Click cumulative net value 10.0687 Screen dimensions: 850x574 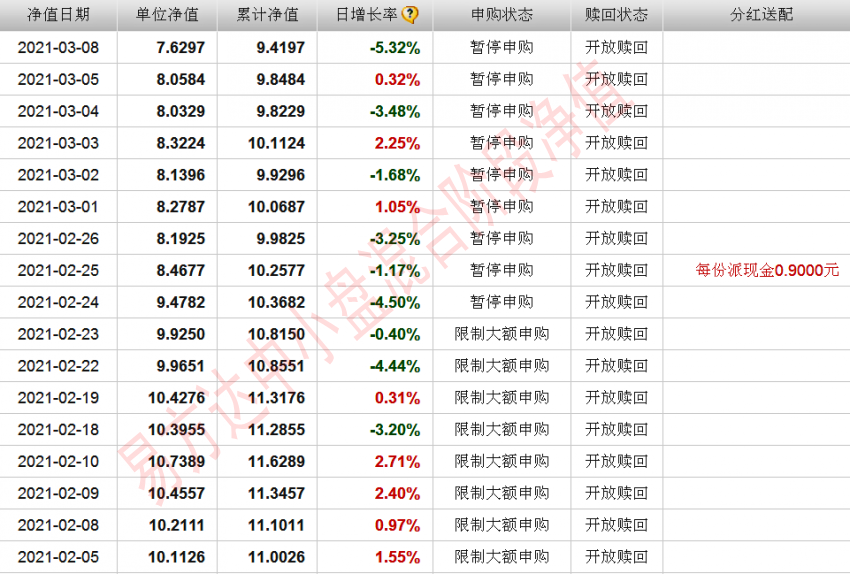[276, 207]
